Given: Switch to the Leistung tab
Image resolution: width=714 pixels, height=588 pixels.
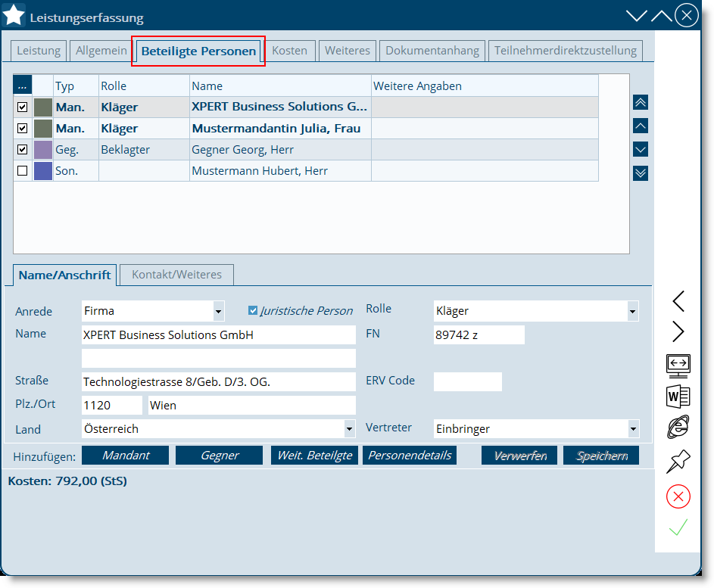Looking at the screenshot, I should [x=39, y=51].
